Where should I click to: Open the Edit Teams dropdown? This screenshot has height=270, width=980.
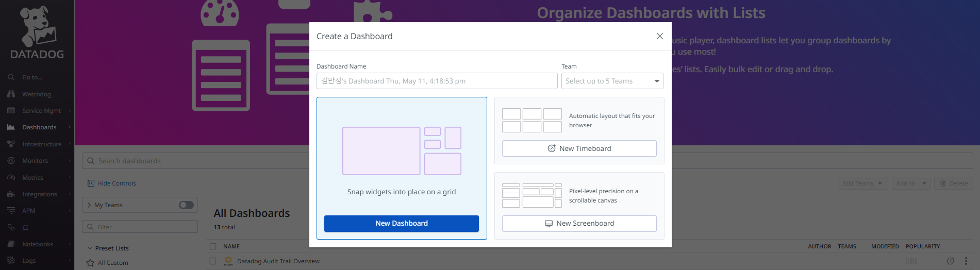point(862,183)
